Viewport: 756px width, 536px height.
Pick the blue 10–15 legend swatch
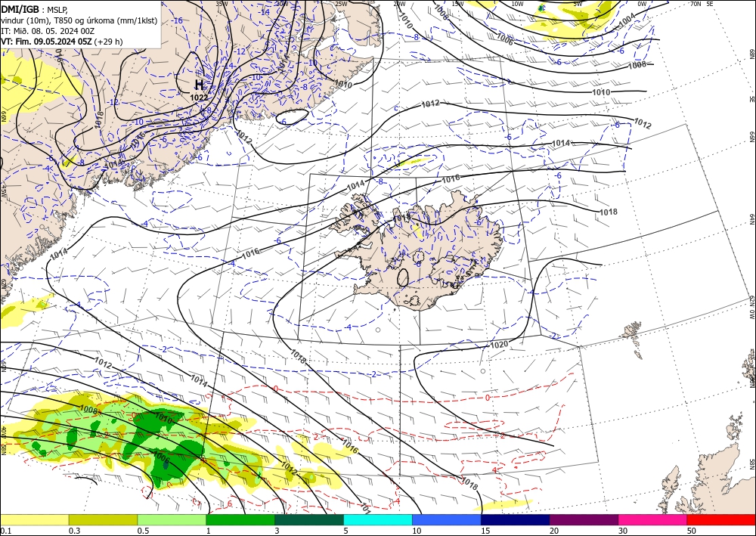[x=447, y=519]
